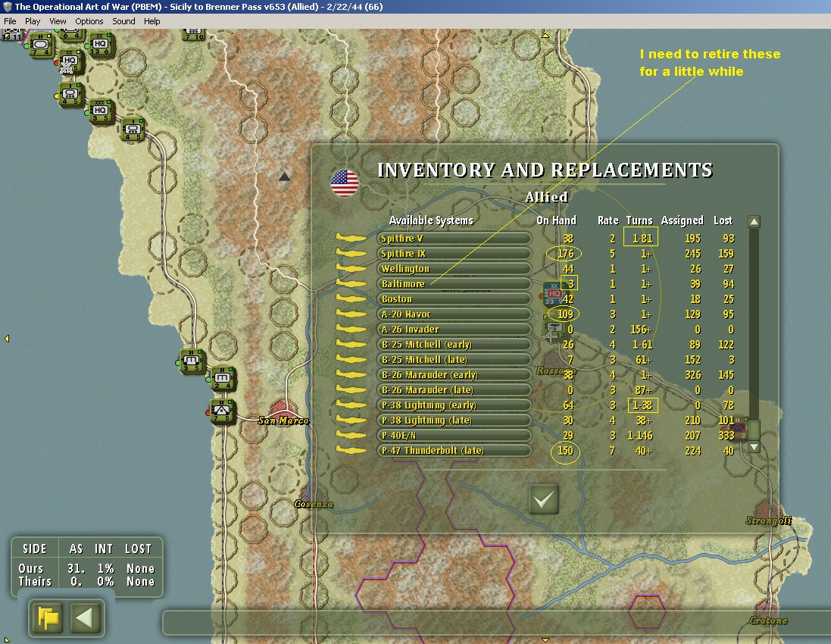The height and width of the screenshot is (644, 831).
Task: Click the 150 on-hand value for P-47 Thunderbolt
Action: pos(565,451)
